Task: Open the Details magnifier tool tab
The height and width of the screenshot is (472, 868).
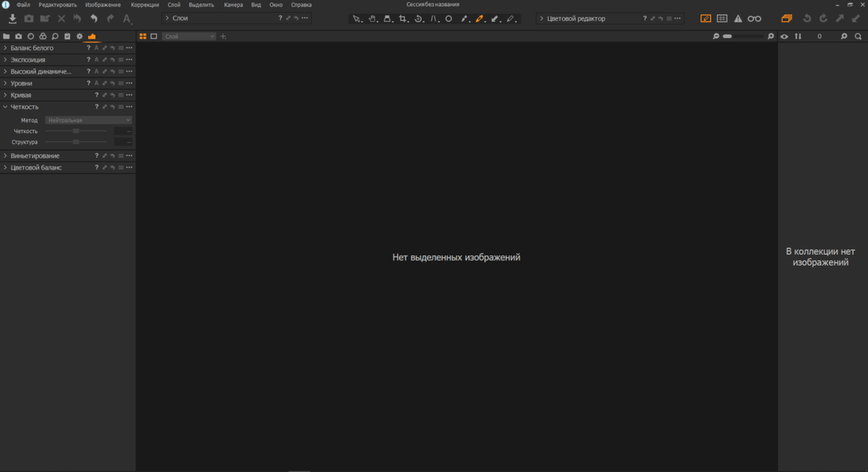Action: click(55, 36)
